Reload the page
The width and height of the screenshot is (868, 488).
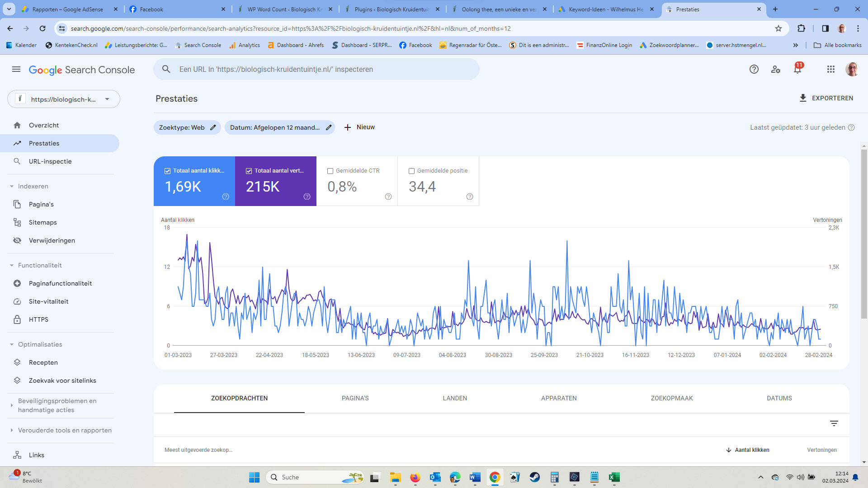[x=42, y=28]
